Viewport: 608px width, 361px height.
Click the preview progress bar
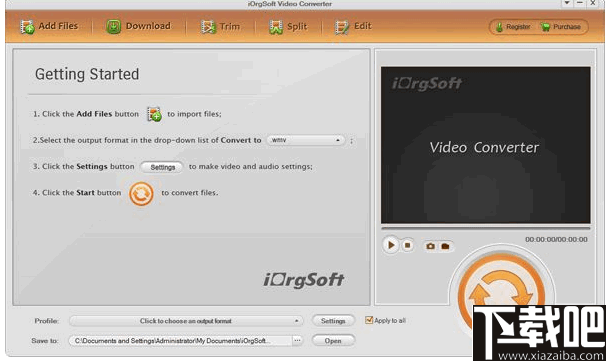coord(485,228)
